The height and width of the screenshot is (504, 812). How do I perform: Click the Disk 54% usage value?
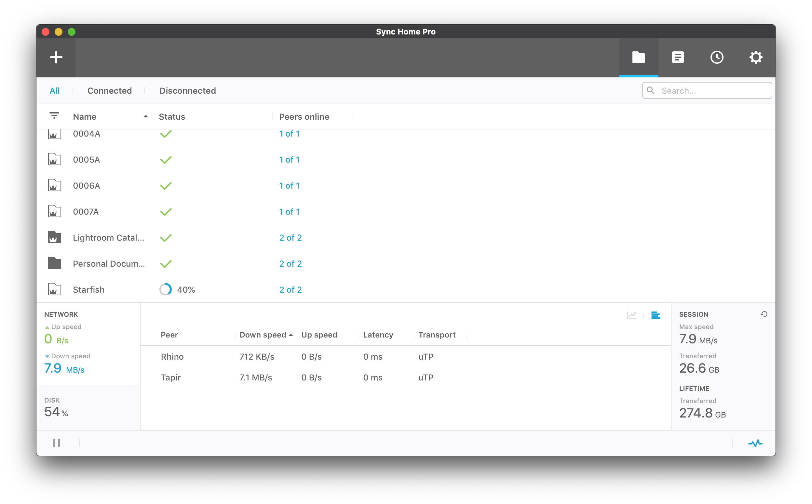[x=56, y=412]
